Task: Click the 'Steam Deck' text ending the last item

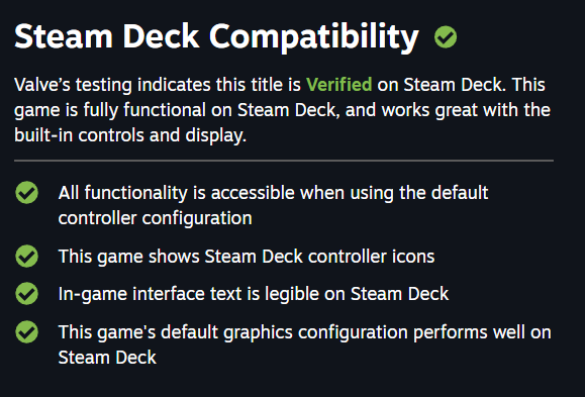Action: (x=107, y=357)
